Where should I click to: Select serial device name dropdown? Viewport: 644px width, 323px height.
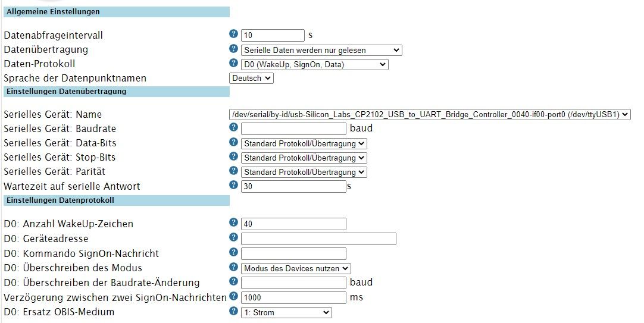coord(429,114)
